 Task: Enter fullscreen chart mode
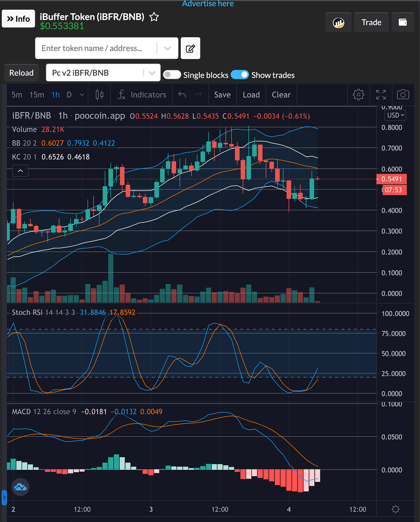point(381,95)
